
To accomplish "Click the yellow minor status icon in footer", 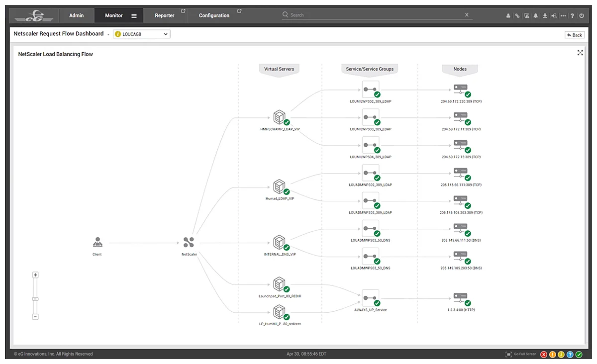I will pos(561,355).
